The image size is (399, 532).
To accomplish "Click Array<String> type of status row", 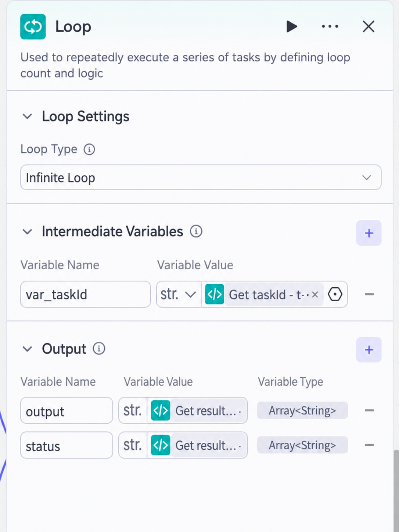I will click(302, 445).
